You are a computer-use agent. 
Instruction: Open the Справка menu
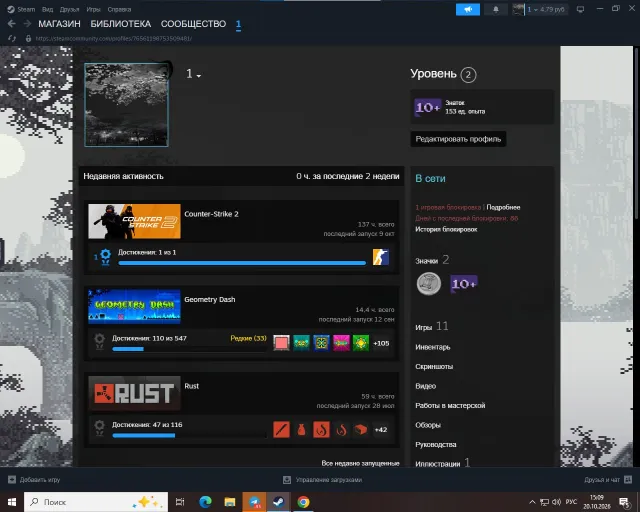[119, 9]
